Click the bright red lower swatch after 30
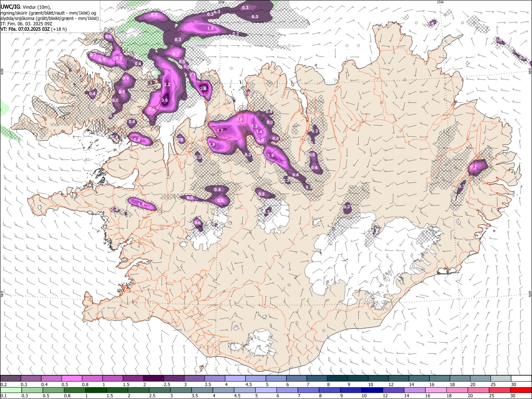The image size is (532, 399). 520,390
